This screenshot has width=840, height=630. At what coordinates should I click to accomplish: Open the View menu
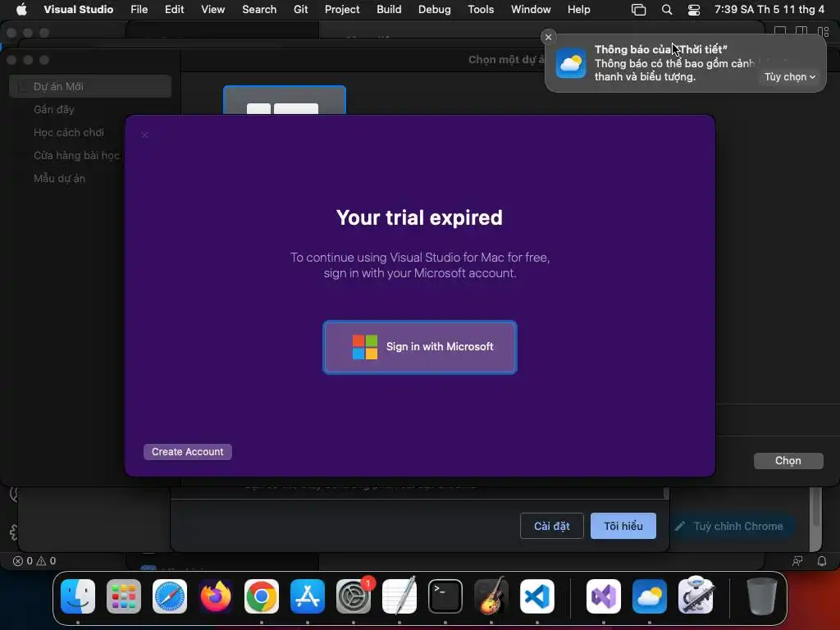pos(212,9)
